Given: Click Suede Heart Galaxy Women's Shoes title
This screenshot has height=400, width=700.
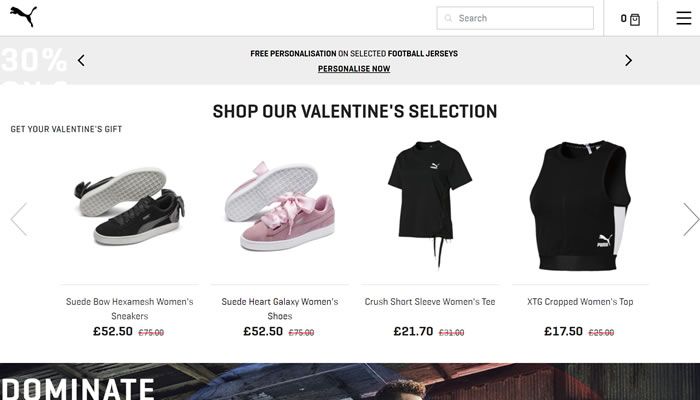Looking at the screenshot, I should (x=279, y=308).
